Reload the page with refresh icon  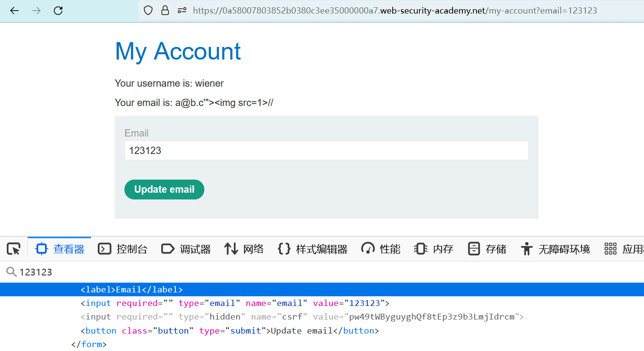pyautogui.click(x=58, y=10)
